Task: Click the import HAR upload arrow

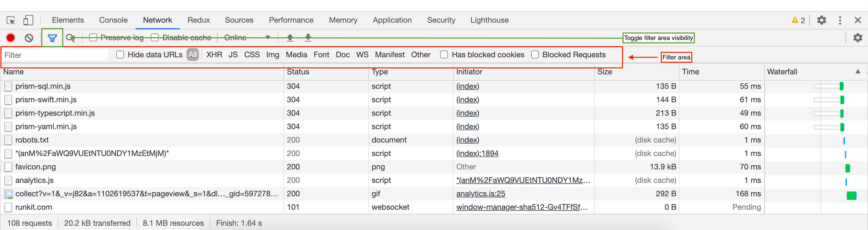Action: click(290, 38)
